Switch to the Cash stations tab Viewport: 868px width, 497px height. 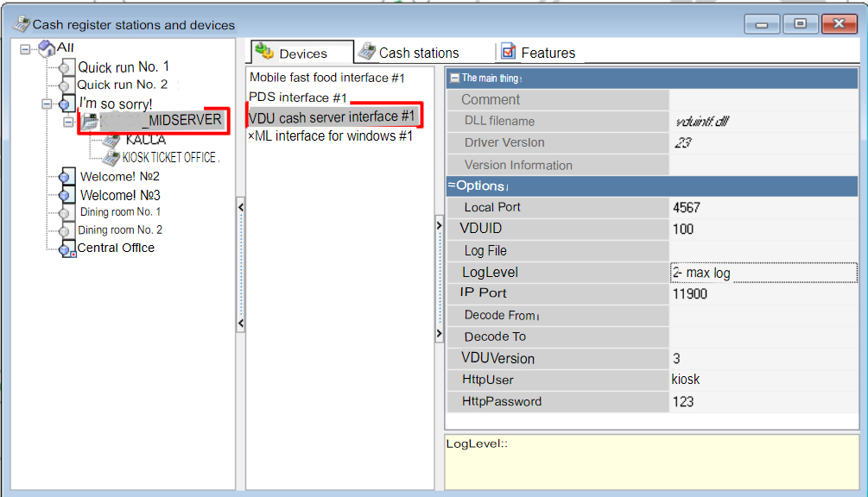pos(418,53)
